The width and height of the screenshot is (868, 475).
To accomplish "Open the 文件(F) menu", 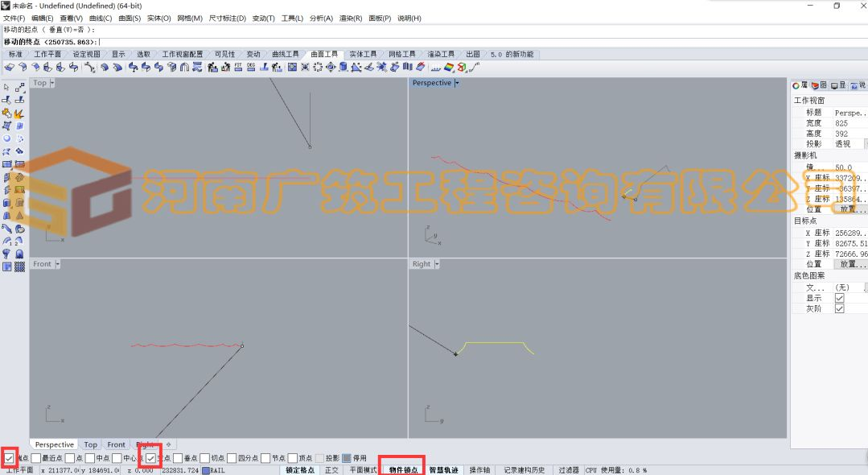I will tap(14, 19).
